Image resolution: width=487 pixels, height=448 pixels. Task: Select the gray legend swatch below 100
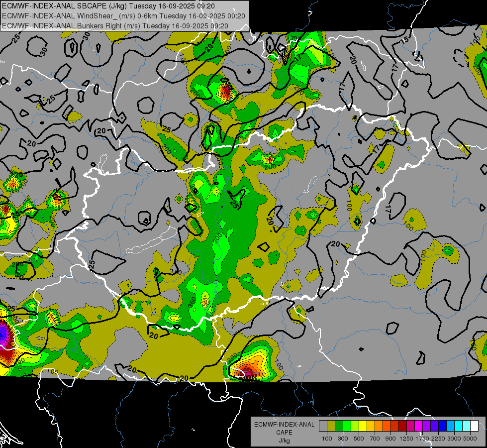[323, 426]
